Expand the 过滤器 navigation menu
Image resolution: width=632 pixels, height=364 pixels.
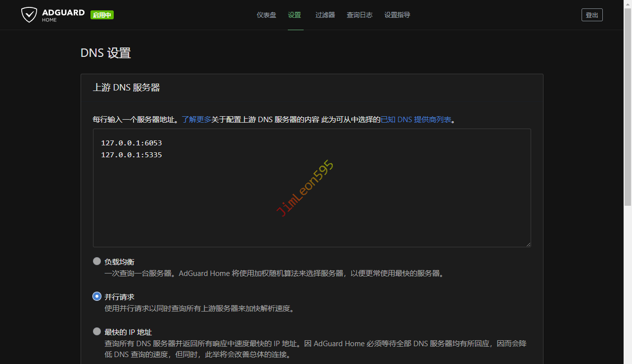(x=325, y=15)
